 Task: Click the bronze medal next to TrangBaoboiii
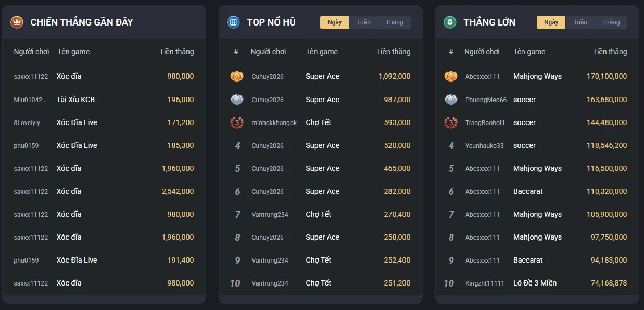pos(451,122)
